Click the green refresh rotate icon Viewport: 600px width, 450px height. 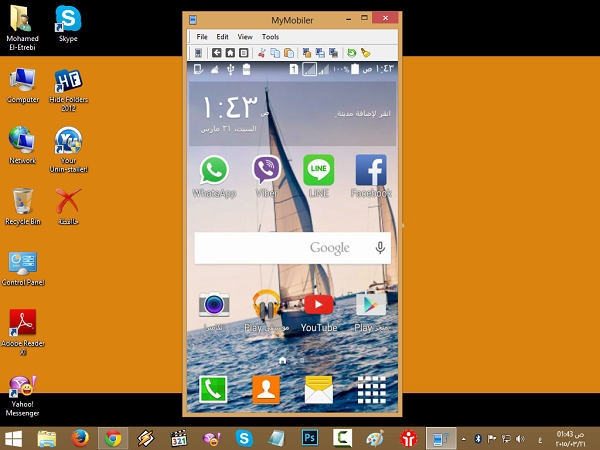[351, 53]
